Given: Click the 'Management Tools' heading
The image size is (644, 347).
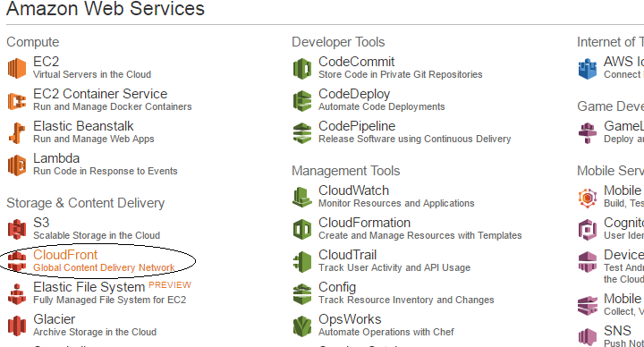Looking at the screenshot, I should 346,171.
